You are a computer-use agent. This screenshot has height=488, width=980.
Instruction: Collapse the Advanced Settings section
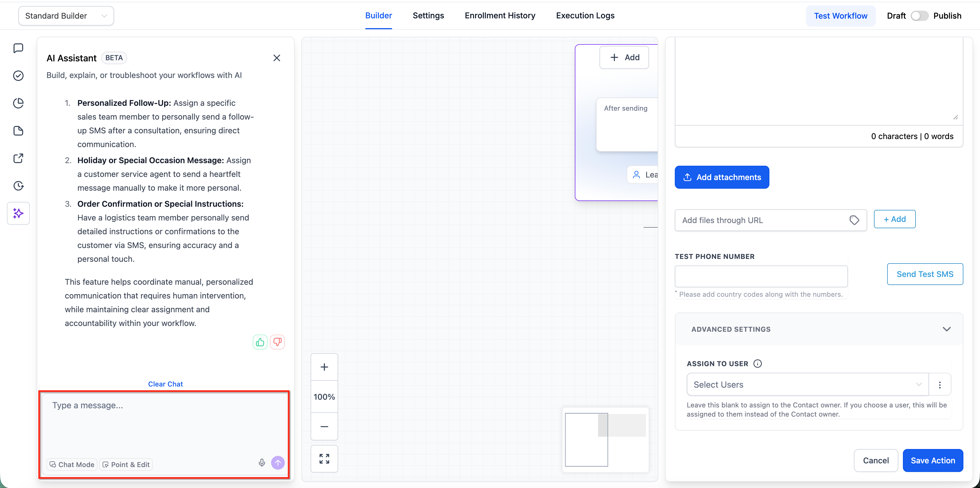point(946,329)
